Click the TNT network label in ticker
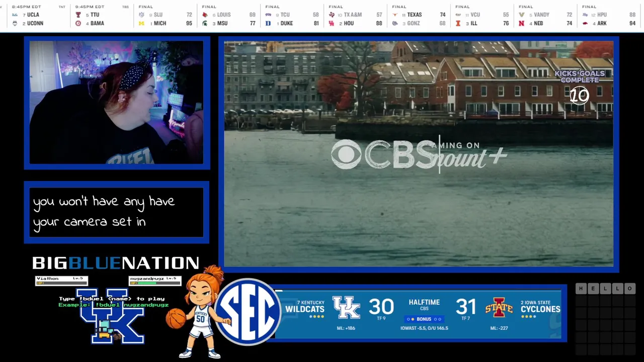The width and height of the screenshot is (644, 362). (x=62, y=7)
